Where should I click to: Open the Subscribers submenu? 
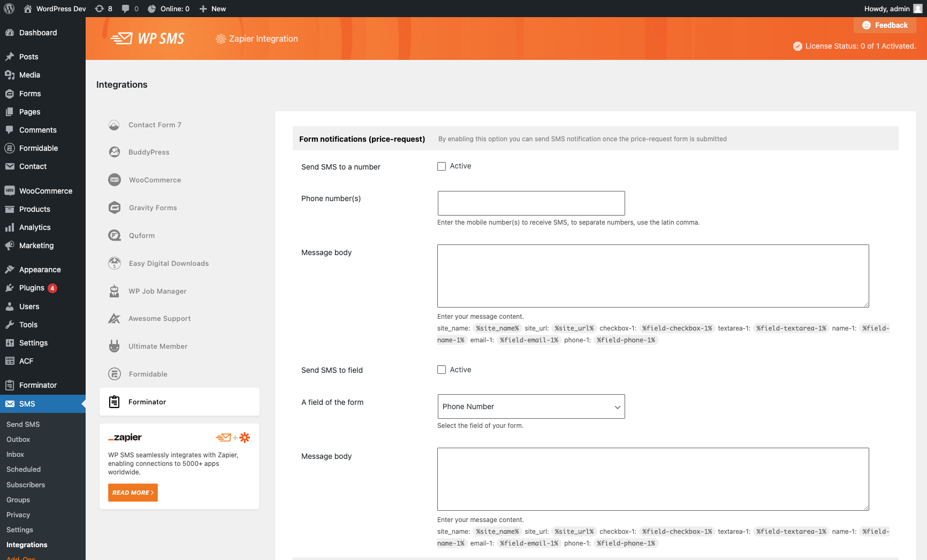coord(26,485)
